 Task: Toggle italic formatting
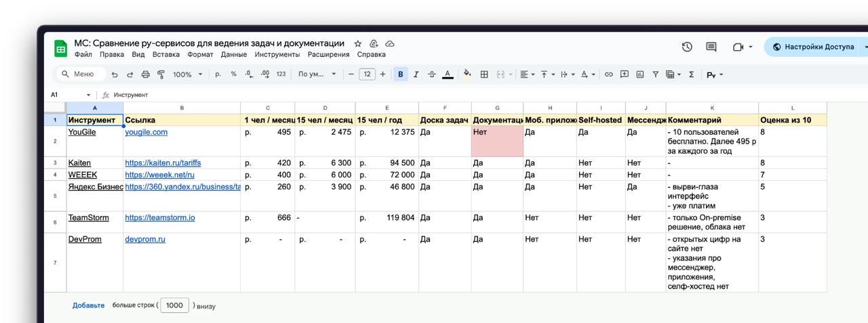416,74
